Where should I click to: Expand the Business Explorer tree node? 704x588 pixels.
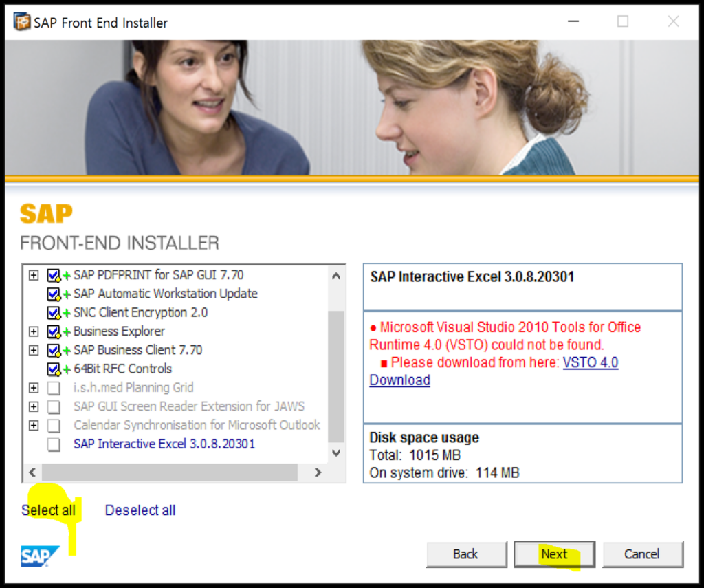34,331
